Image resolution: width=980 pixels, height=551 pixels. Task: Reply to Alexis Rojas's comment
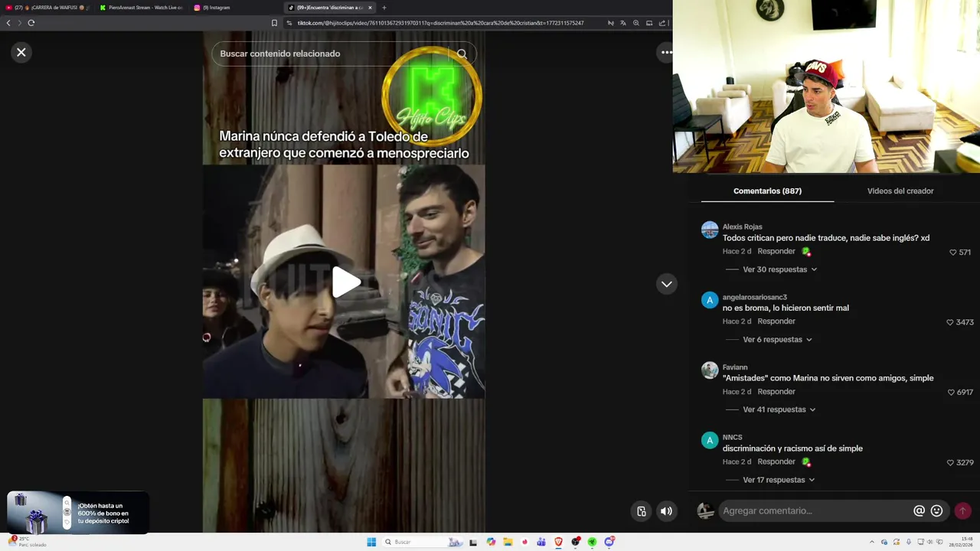pos(776,251)
